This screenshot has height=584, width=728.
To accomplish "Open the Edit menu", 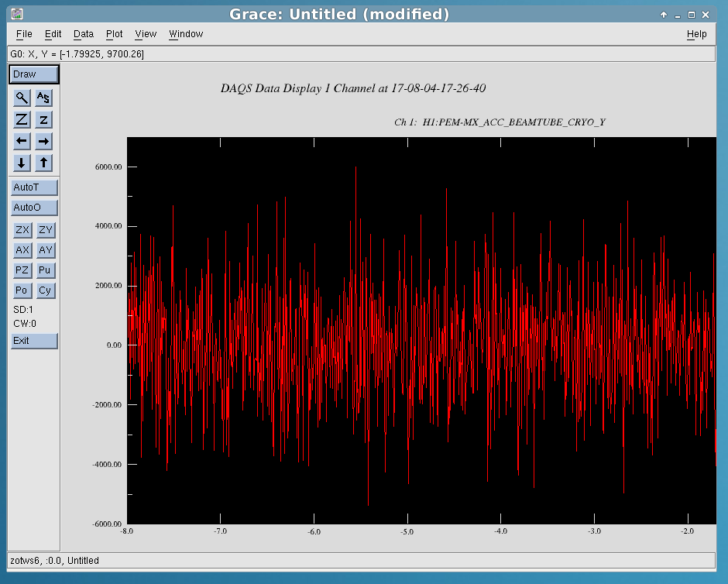I will 53,34.
